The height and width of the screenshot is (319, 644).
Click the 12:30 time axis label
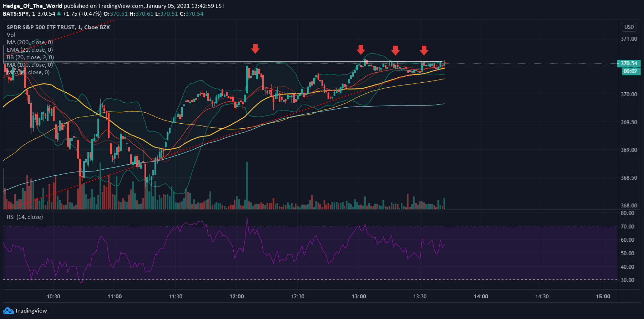tap(298, 296)
